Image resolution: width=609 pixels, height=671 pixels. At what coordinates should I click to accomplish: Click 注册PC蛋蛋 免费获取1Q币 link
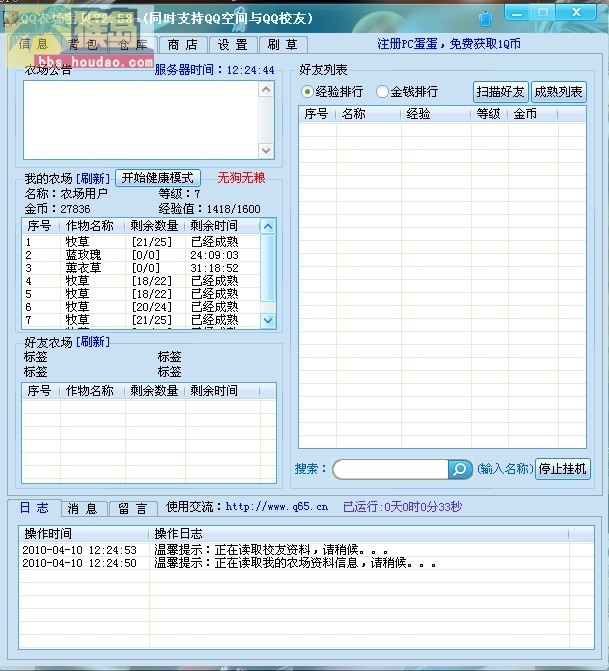449,44
